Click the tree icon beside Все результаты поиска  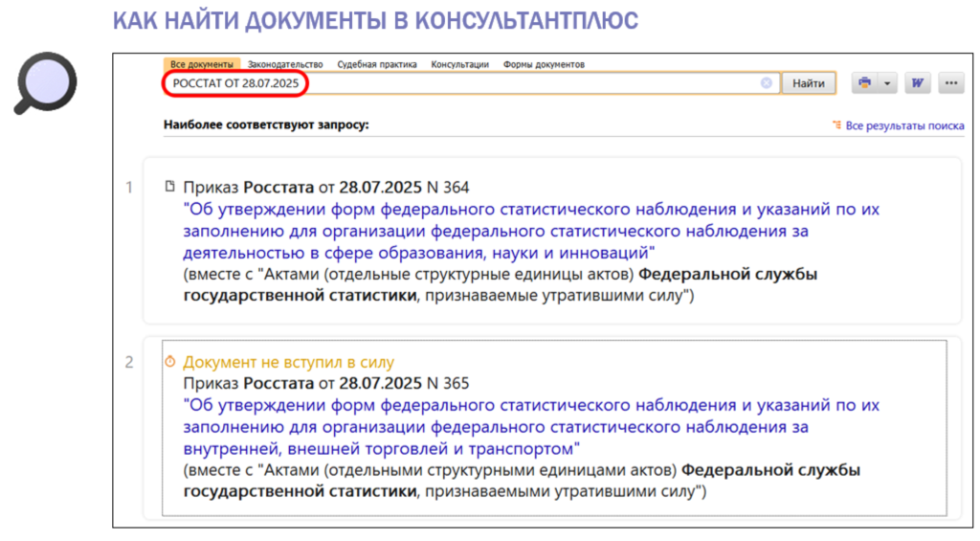[x=836, y=125]
